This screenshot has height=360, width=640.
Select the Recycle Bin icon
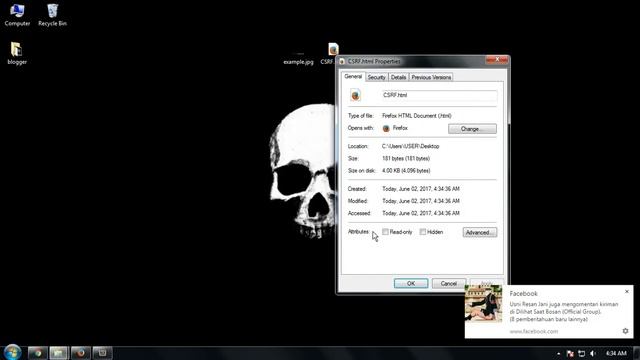52,15
